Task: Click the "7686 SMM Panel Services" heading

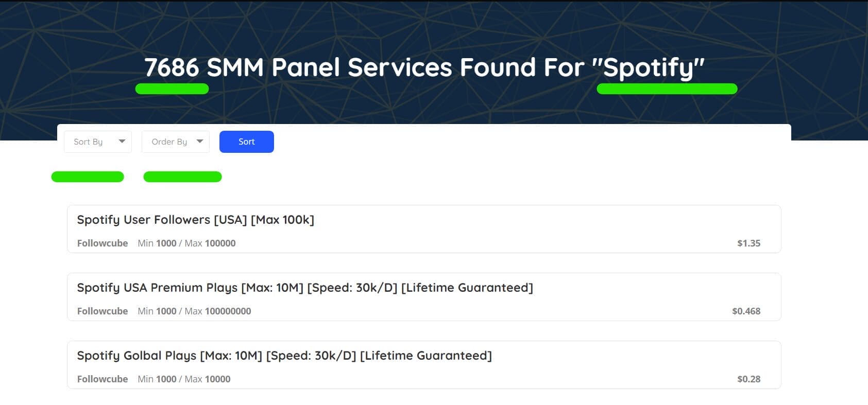Action: pos(424,67)
